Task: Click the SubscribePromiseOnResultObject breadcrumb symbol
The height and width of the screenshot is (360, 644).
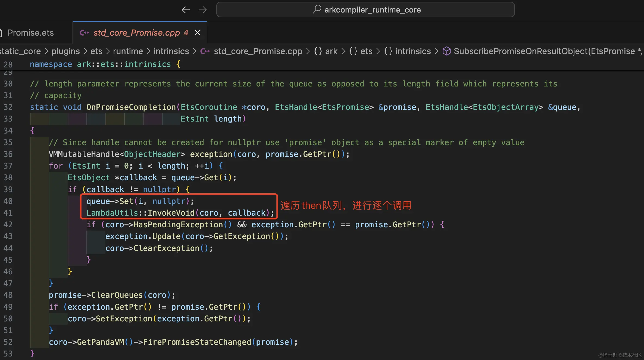Action: coord(544,51)
